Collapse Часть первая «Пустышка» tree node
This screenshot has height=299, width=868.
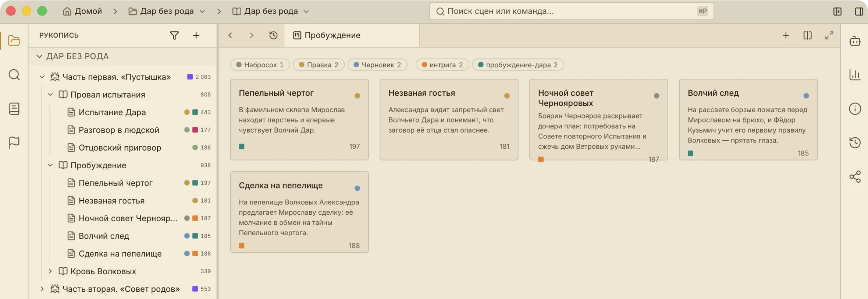42,77
